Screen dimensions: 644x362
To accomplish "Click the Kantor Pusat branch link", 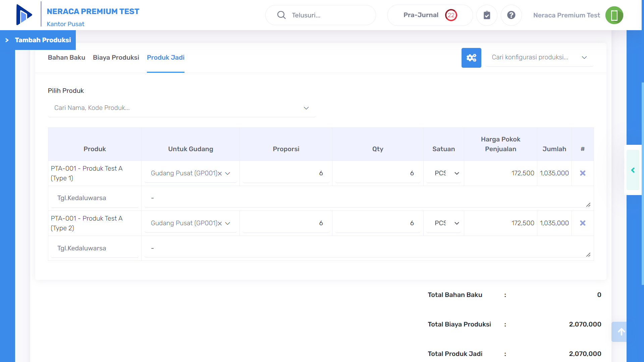I will click(65, 24).
